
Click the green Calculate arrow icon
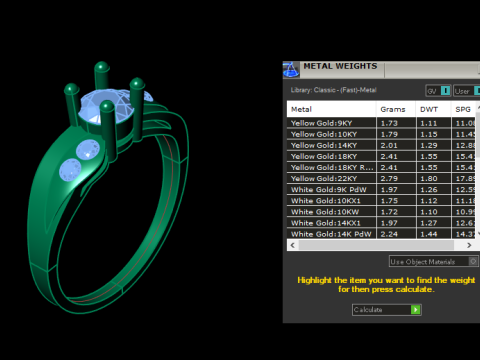click(x=415, y=310)
